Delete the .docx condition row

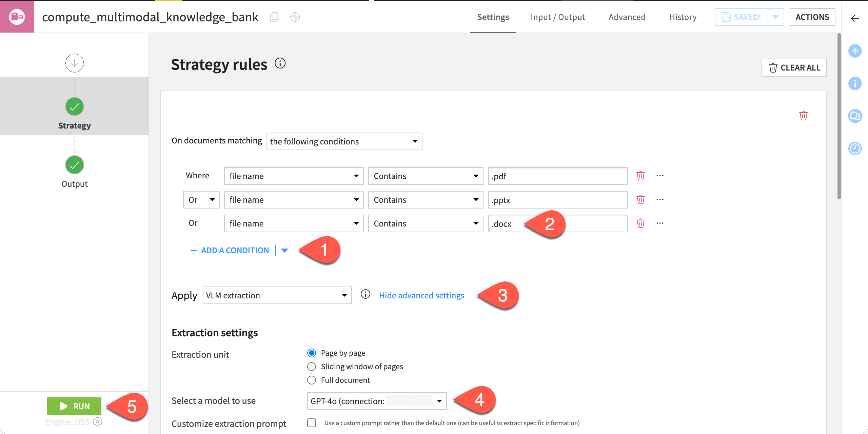[640, 223]
